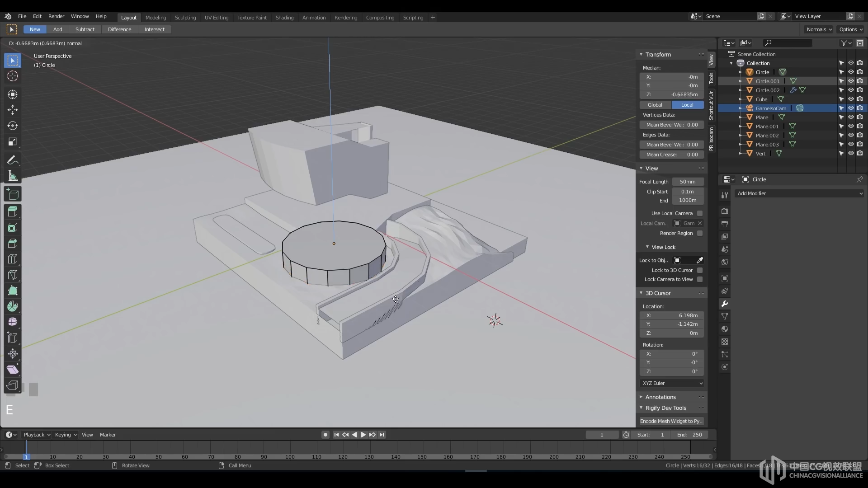Screen dimensions: 868x488
Task: Click the Blender logo menu icon
Action: pos(8,17)
